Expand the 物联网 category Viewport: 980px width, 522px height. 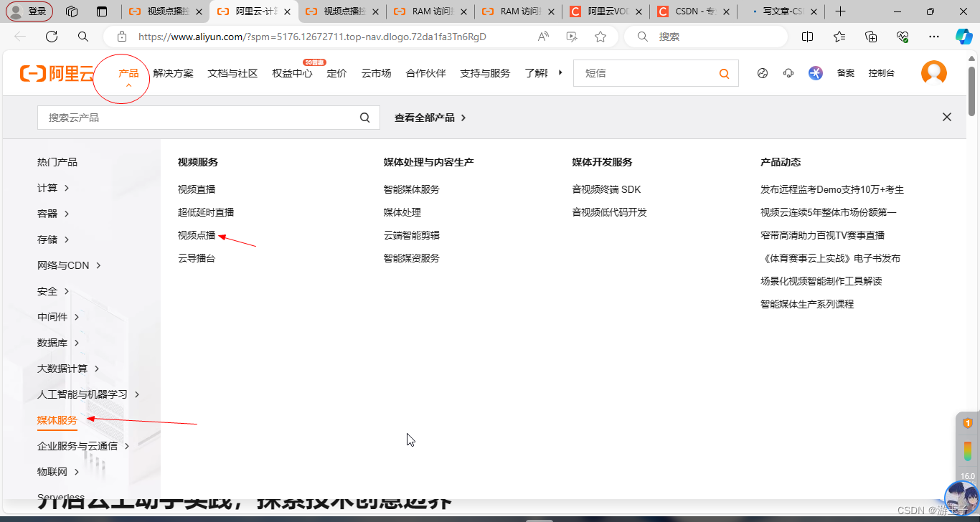[58, 472]
